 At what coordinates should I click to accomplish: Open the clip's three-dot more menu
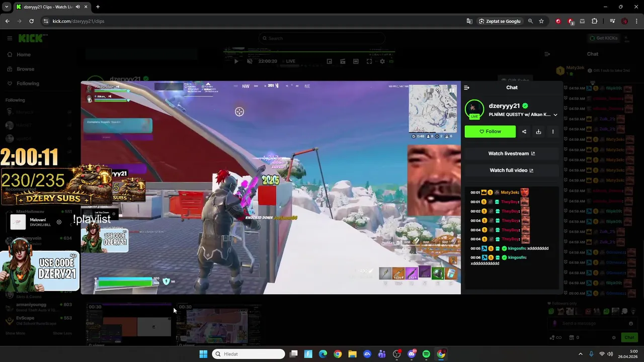pos(553,132)
